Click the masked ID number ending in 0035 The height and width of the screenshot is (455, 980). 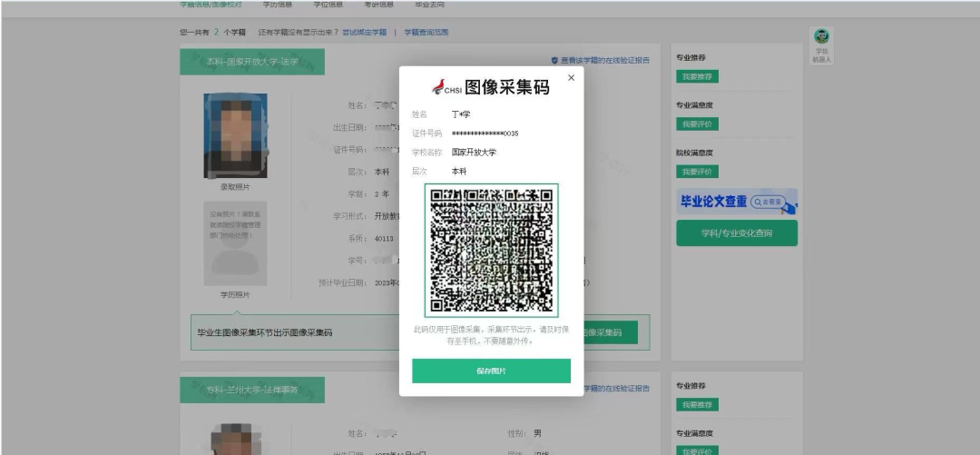(485, 134)
